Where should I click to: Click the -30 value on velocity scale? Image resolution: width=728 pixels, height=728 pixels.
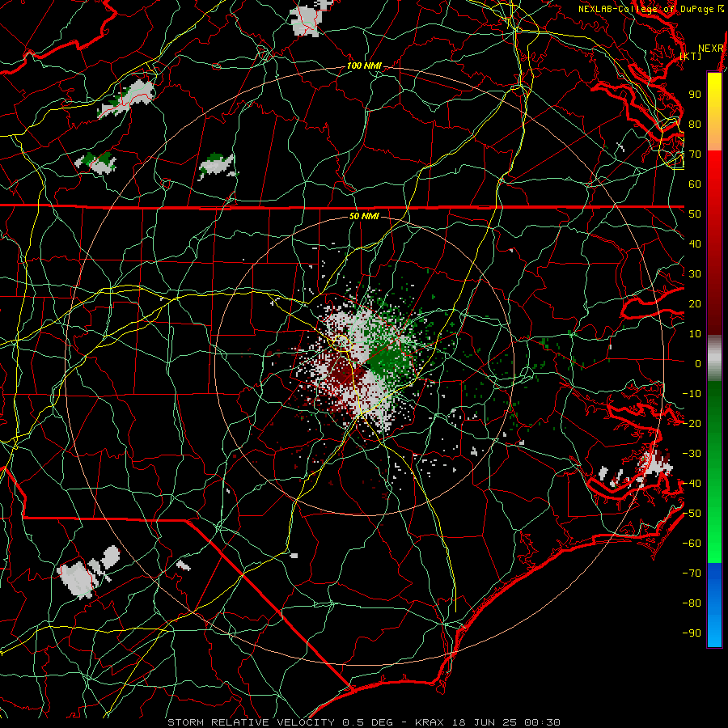pos(692,454)
